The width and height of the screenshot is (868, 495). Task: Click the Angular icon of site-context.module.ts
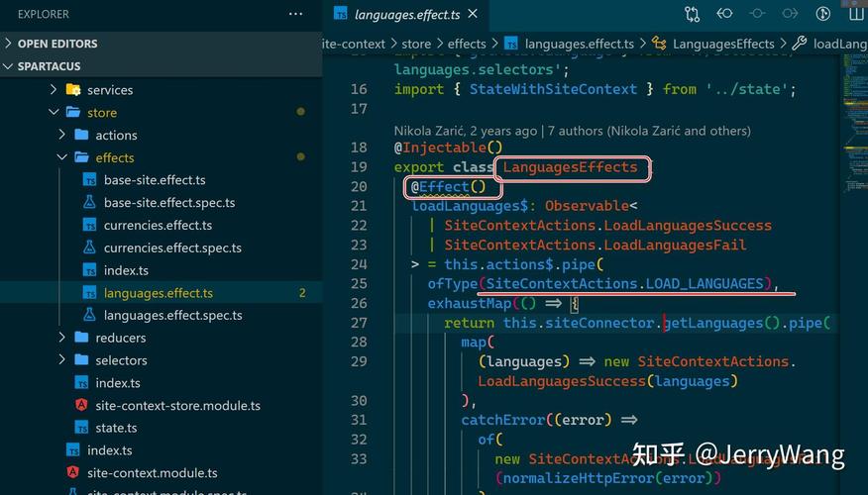pyautogui.click(x=73, y=472)
